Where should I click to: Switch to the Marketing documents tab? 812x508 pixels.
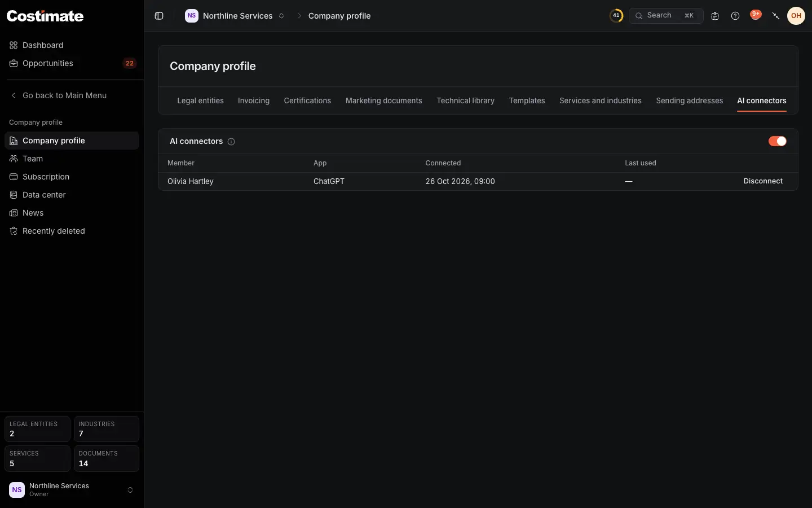[x=383, y=100]
